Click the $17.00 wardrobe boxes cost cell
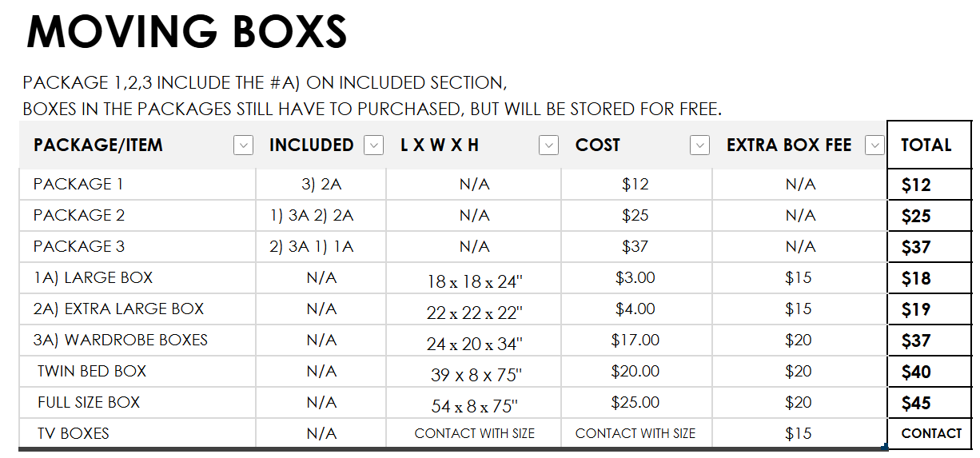 pyautogui.click(x=636, y=340)
